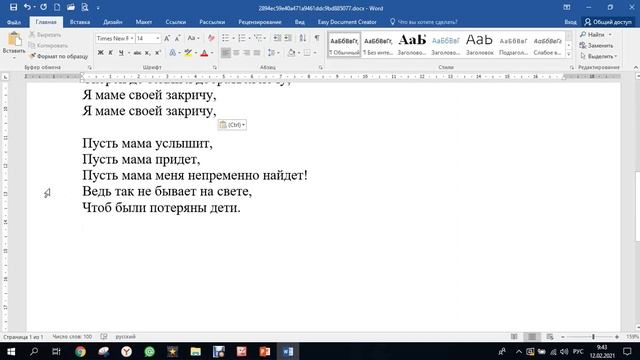The width and height of the screenshot is (640, 360).
Task: Open File Explorer from the taskbar
Action: pos(196,351)
